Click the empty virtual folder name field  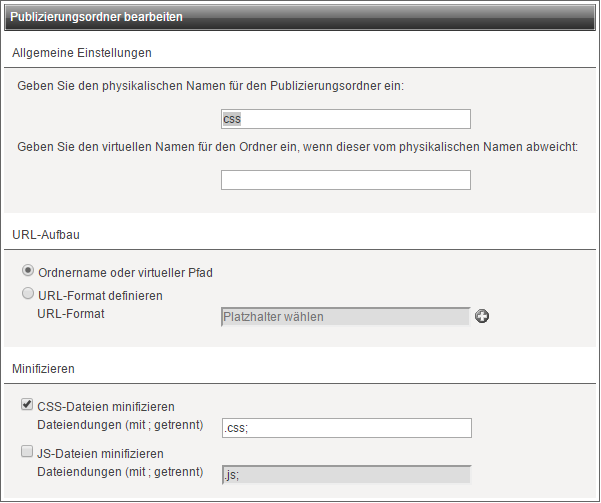click(x=346, y=180)
